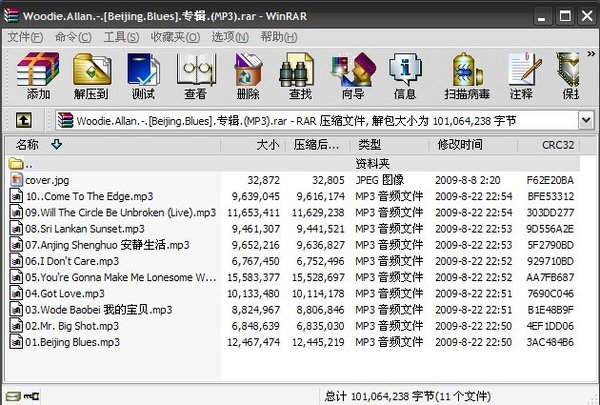Click the status bar drive icon
This screenshot has height=405, width=600.
coord(13,396)
